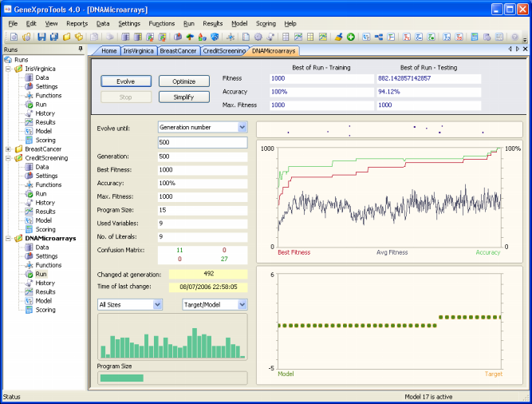Click the gear icon in the toolbar
The image size is (532, 404).
tap(258, 37)
